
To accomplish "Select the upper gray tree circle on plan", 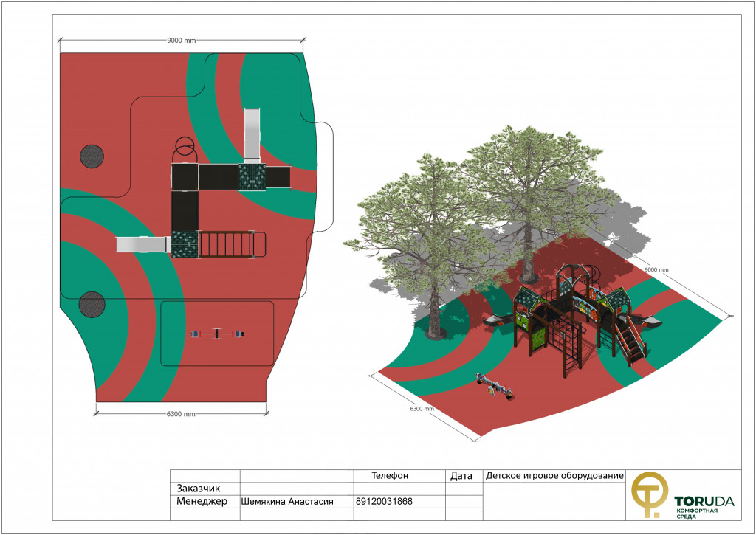I will pyautogui.click(x=92, y=156).
